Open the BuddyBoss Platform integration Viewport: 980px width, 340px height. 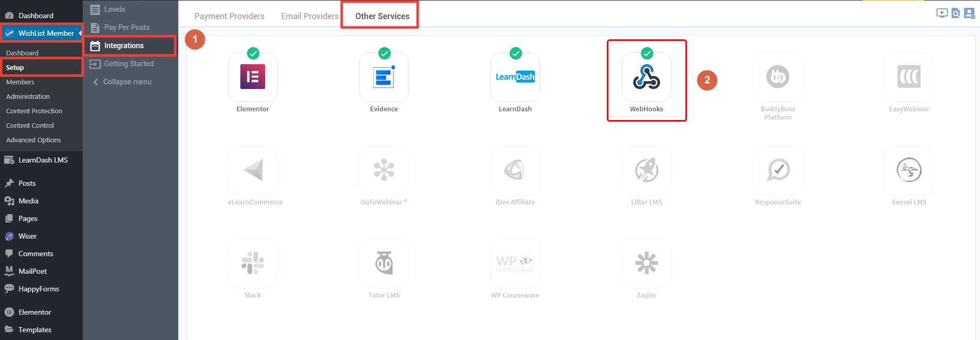click(x=778, y=77)
